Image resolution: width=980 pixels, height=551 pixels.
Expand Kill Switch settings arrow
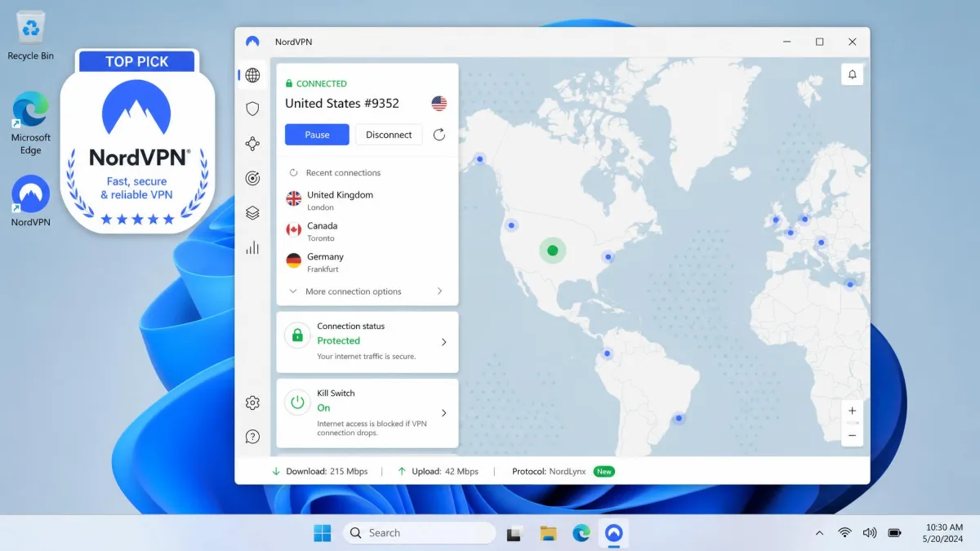443,413
